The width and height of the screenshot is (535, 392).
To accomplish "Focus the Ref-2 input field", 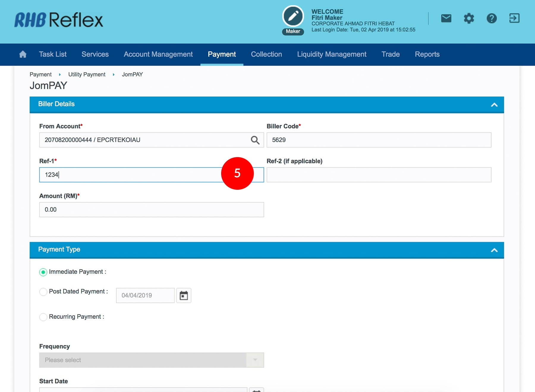I will click(x=379, y=175).
